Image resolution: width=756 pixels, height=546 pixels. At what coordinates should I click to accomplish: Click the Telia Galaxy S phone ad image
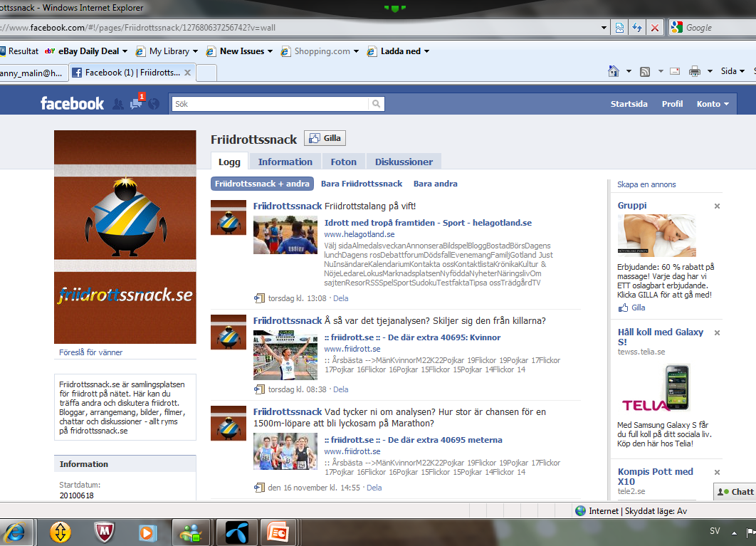(656, 388)
